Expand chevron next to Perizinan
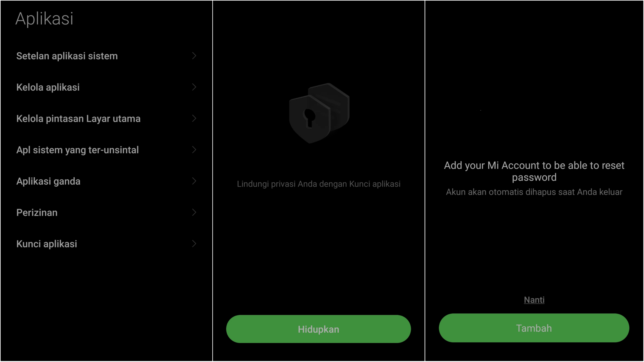The width and height of the screenshot is (644, 362). tap(194, 212)
